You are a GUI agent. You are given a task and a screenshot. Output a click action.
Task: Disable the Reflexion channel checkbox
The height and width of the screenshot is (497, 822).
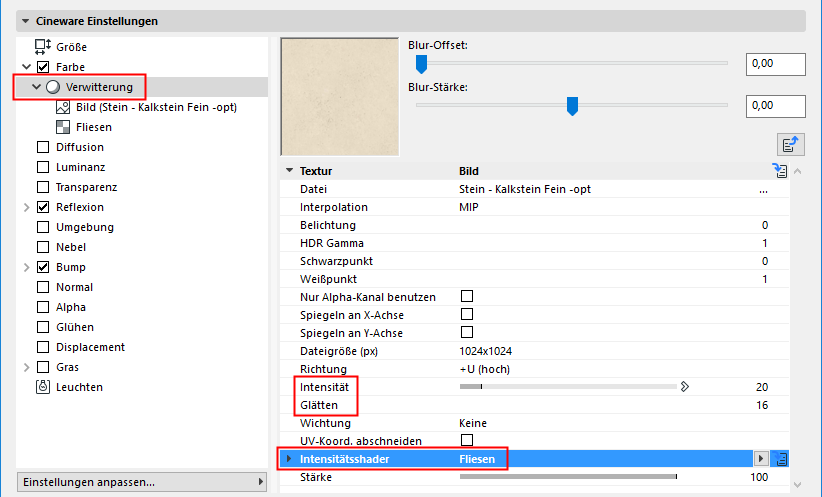pos(43,207)
